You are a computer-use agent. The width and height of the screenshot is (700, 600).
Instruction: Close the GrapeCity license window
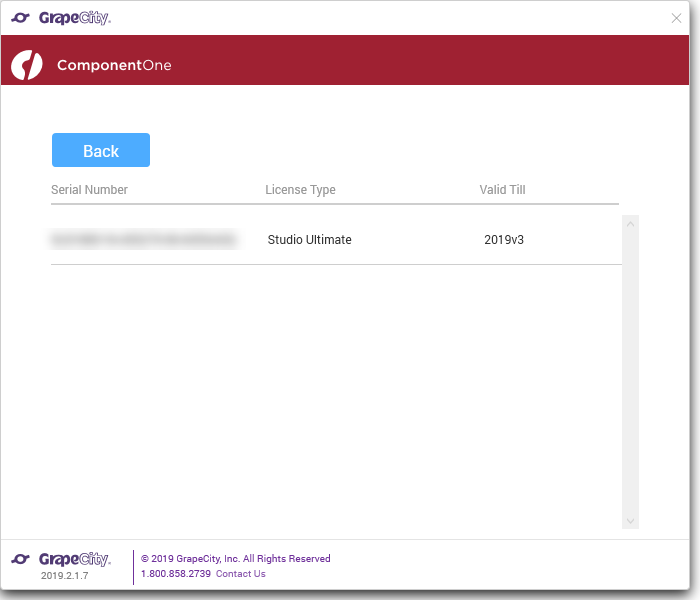click(x=676, y=18)
